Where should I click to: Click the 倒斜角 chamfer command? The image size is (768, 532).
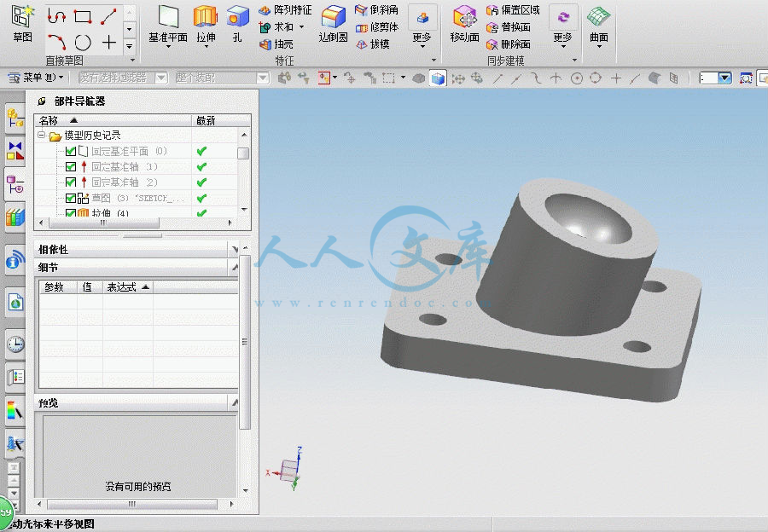376,9
